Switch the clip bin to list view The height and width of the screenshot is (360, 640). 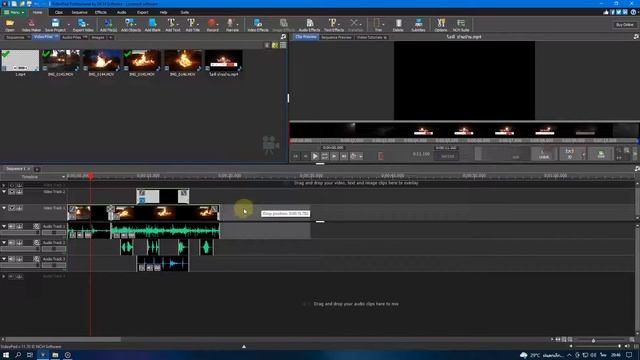[x=283, y=45]
